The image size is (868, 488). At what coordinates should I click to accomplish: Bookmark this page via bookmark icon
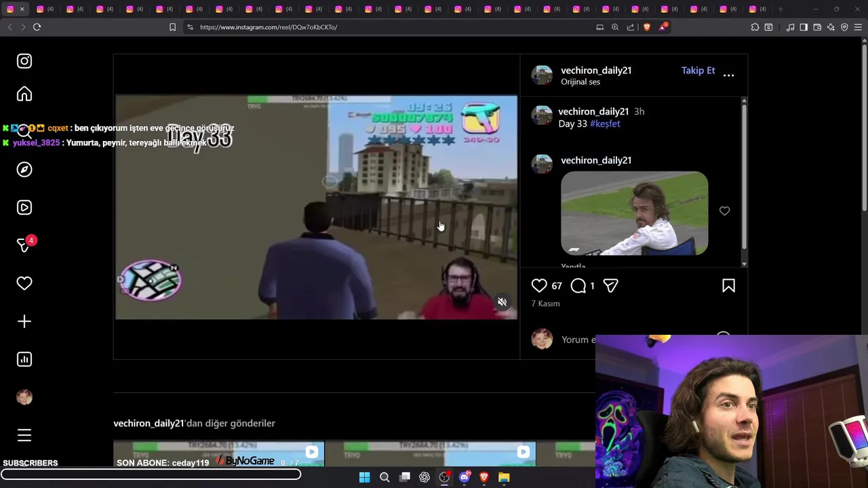[x=172, y=27]
